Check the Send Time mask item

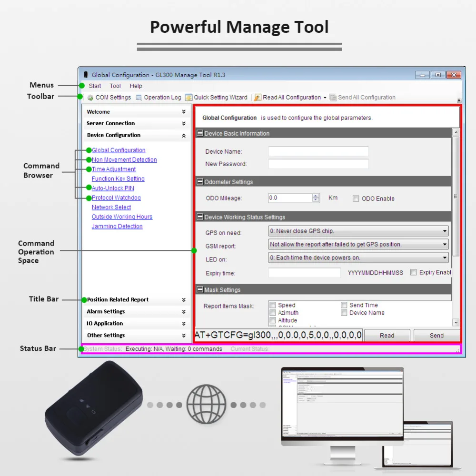coord(344,305)
